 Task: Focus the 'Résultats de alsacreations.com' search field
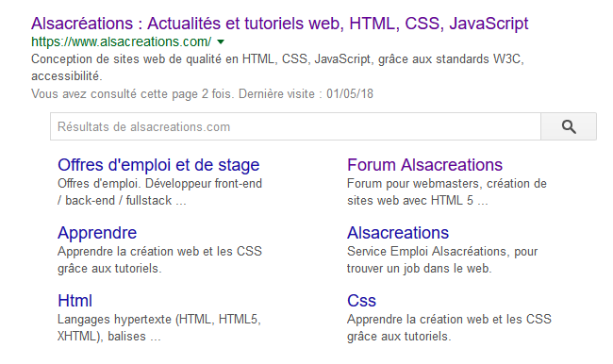pos(295,126)
